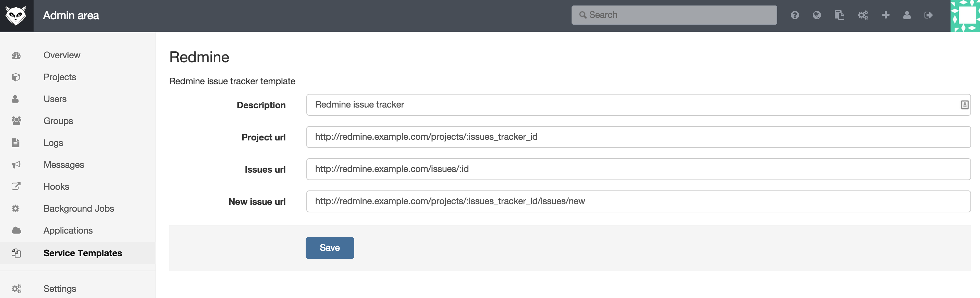Click the Background Jobs gear icon

point(16,208)
